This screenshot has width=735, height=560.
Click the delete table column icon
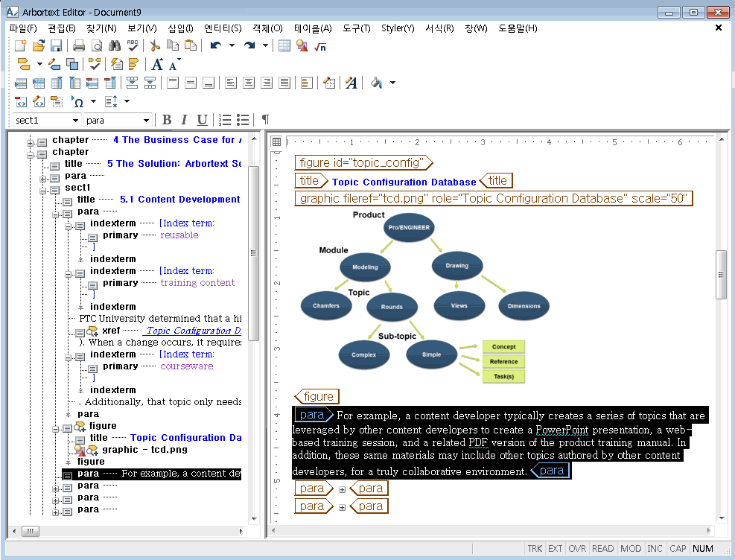(x=110, y=83)
